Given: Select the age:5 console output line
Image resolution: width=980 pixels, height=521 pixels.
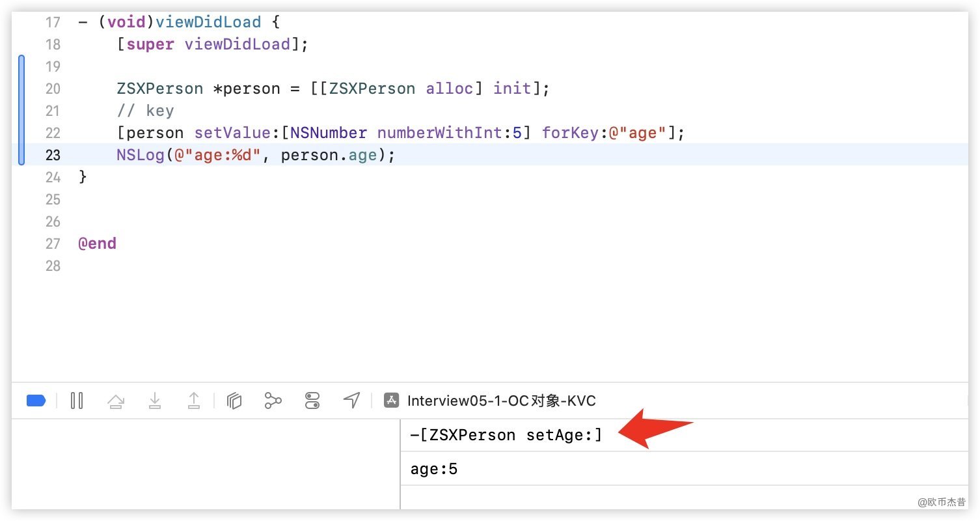Looking at the screenshot, I should point(434,469).
